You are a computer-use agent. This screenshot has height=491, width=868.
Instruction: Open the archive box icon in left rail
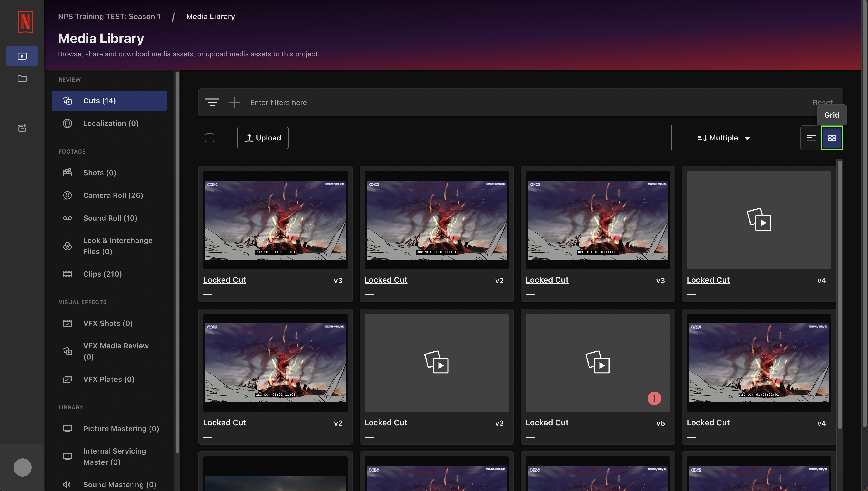22,128
